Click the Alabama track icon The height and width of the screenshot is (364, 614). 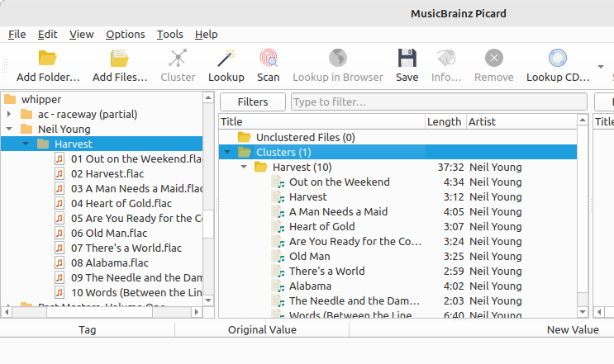278,286
